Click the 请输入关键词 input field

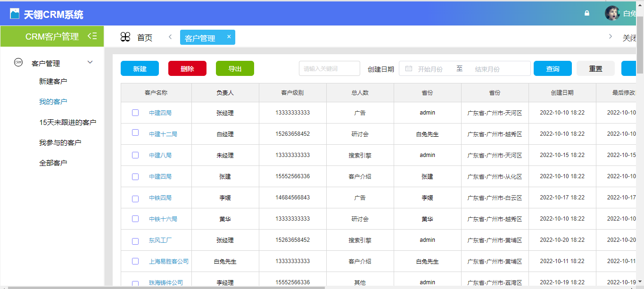(329, 68)
